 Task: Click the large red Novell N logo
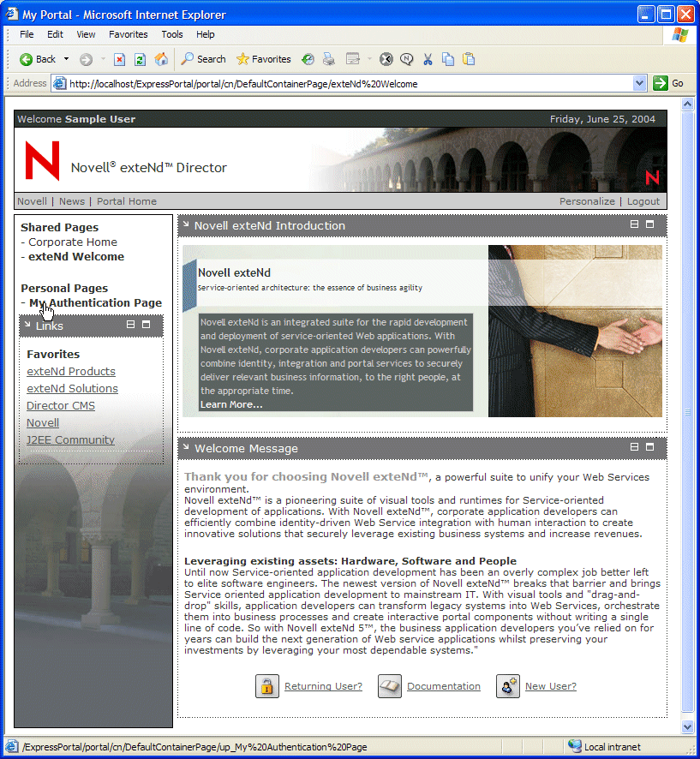click(x=42, y=161)
